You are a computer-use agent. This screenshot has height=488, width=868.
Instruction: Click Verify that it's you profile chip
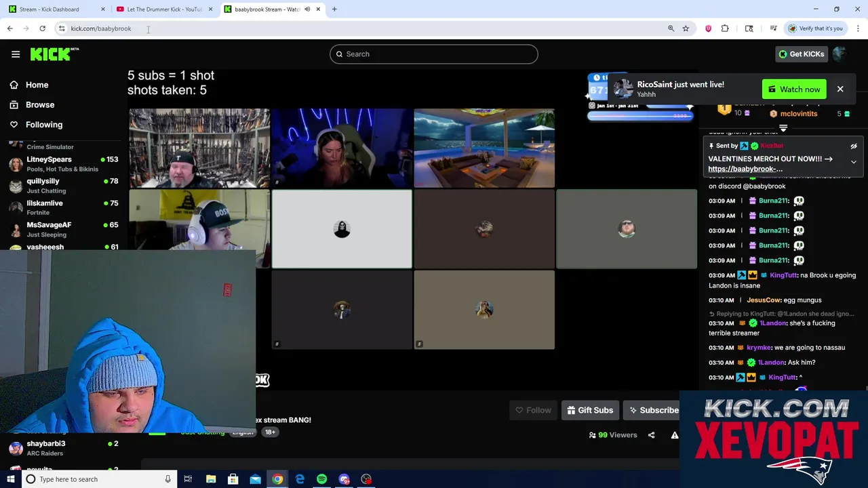pyautogui.click(x=815, y=28)
